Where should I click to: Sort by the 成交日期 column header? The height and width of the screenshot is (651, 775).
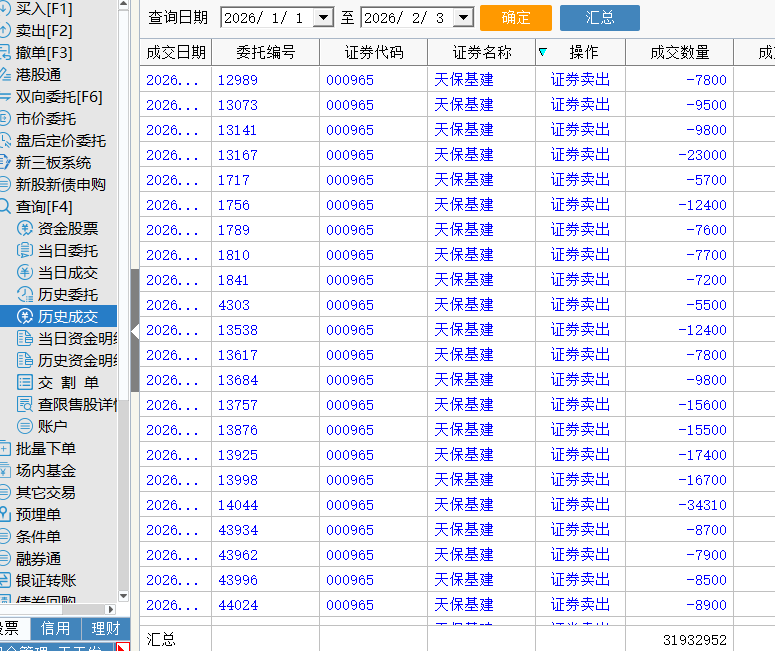point(176,52)
